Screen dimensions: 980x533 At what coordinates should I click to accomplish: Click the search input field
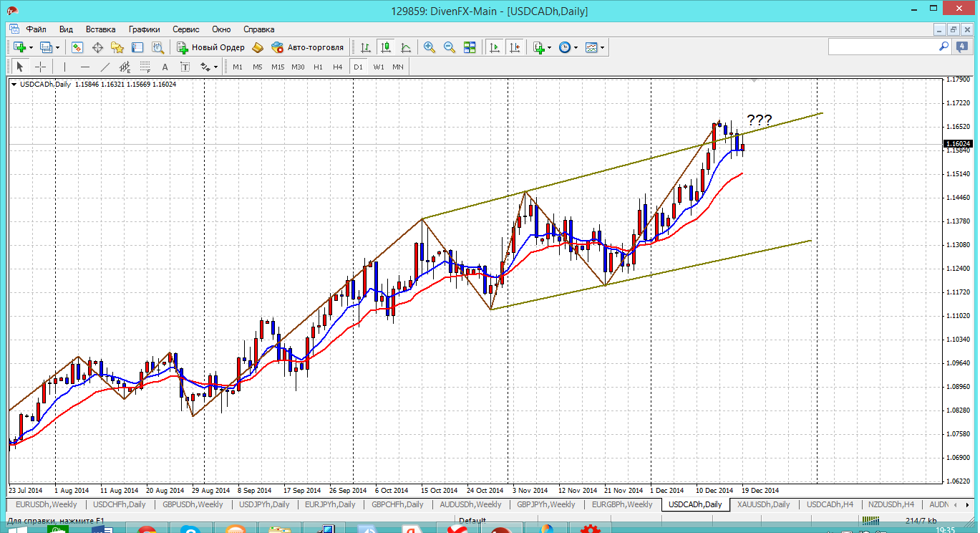coord(883,47)
